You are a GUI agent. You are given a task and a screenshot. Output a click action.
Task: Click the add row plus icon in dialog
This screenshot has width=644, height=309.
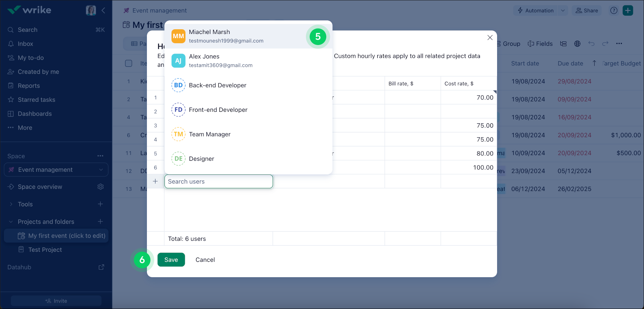point(155,181)
